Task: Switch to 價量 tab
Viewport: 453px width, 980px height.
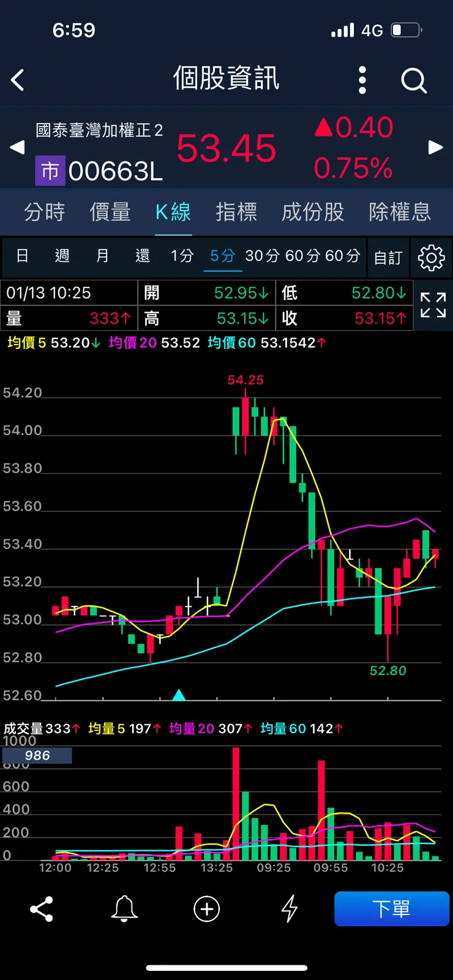Action: pos(110,212)
